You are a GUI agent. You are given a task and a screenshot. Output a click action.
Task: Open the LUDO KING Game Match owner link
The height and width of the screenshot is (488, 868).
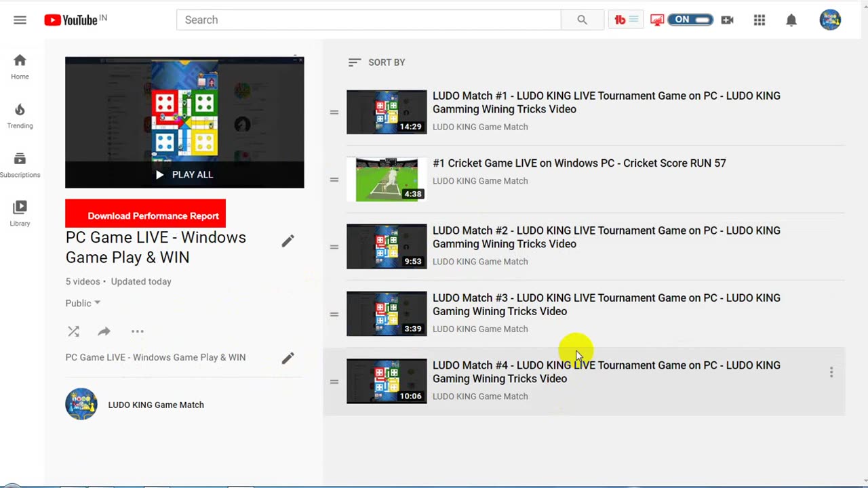pyautogui.click(x=156, y=405)
